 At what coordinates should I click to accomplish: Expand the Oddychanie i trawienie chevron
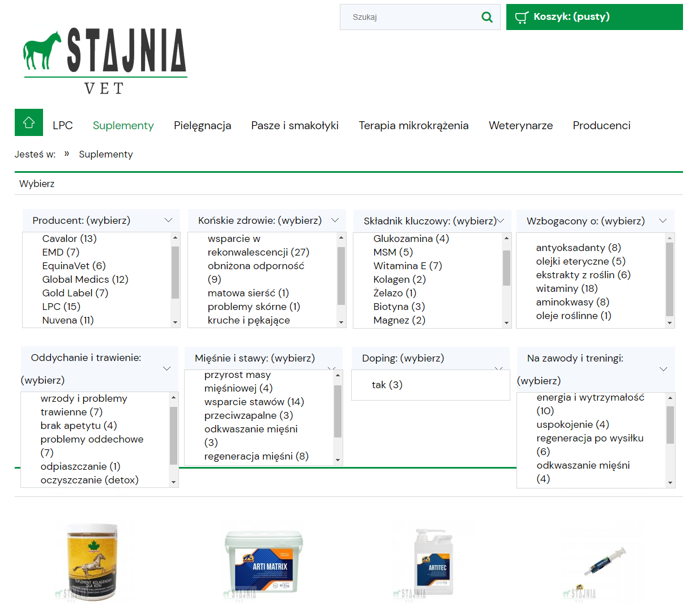[167, 368]
